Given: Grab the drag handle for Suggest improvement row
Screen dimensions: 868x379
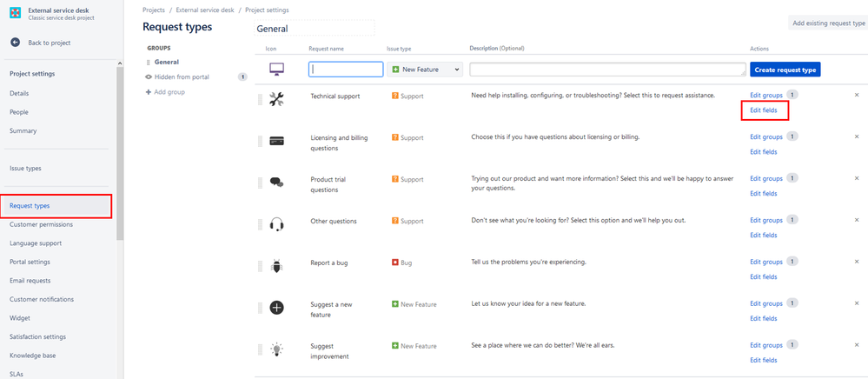Looking at the screenshot, I should click(260, 349).
